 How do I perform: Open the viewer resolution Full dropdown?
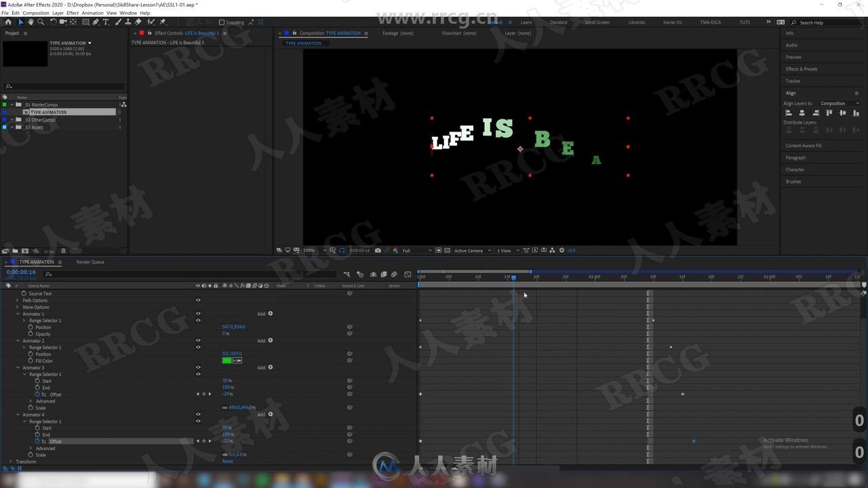click(416, 250)
